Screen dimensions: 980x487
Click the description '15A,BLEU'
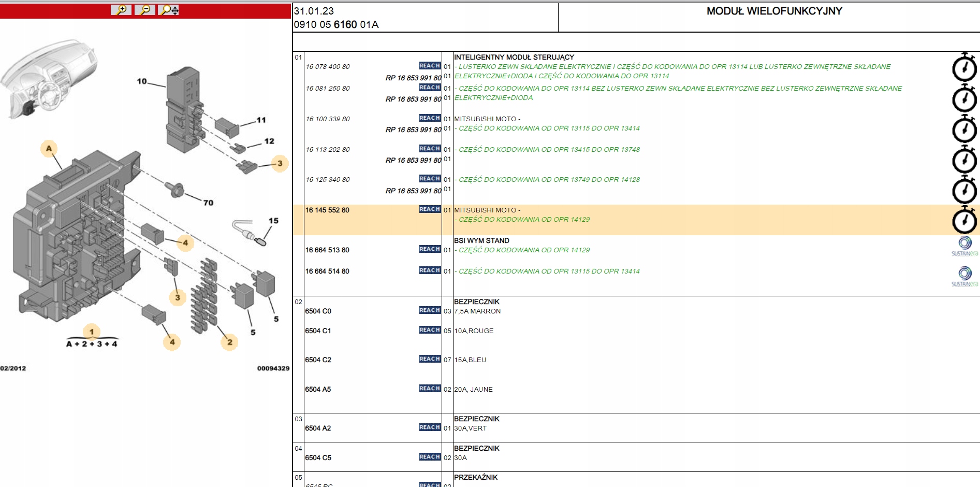coord(470,360)
